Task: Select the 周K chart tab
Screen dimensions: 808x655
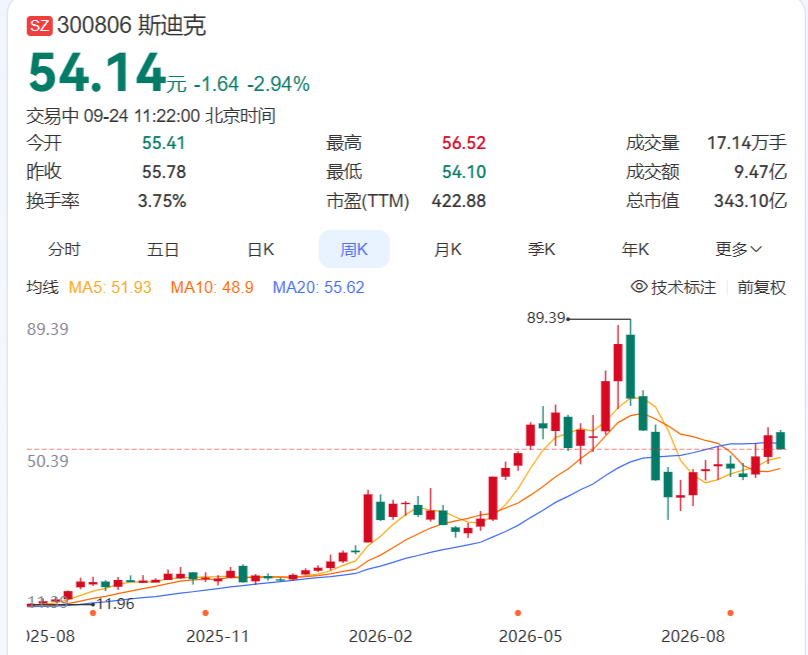Action: click(354, 249)
